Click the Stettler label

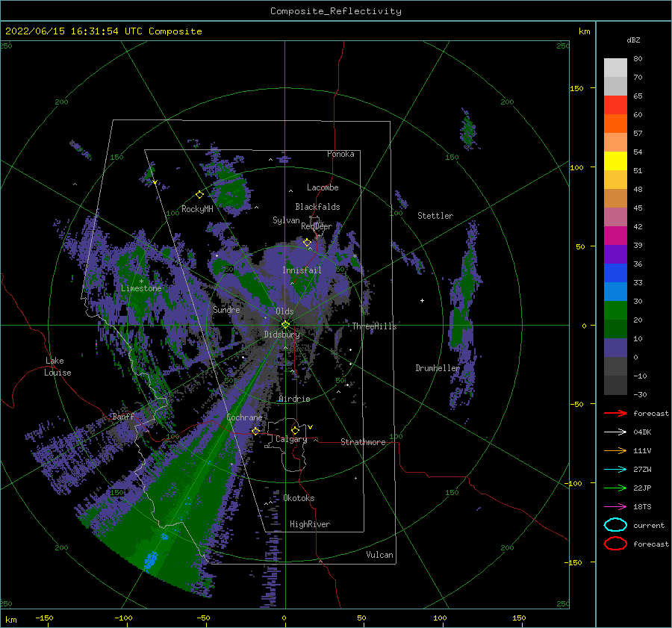[435, 216]
